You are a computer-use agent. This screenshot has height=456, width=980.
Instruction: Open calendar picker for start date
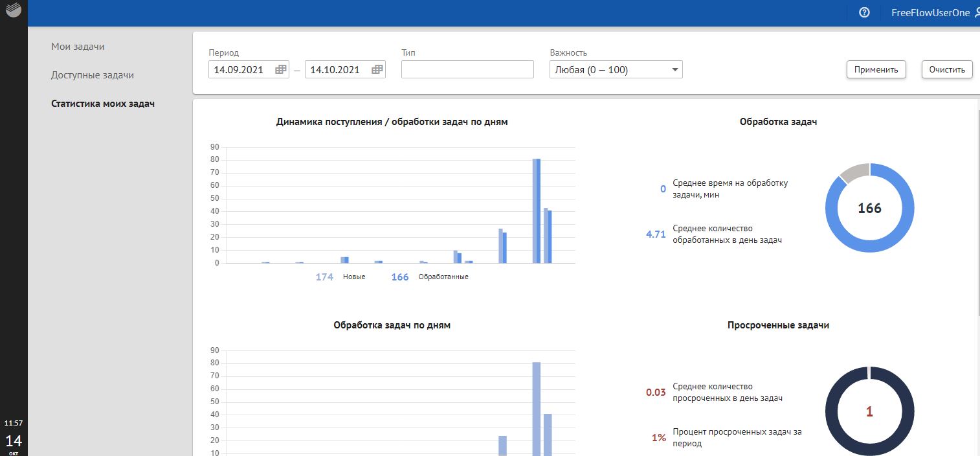281,70
